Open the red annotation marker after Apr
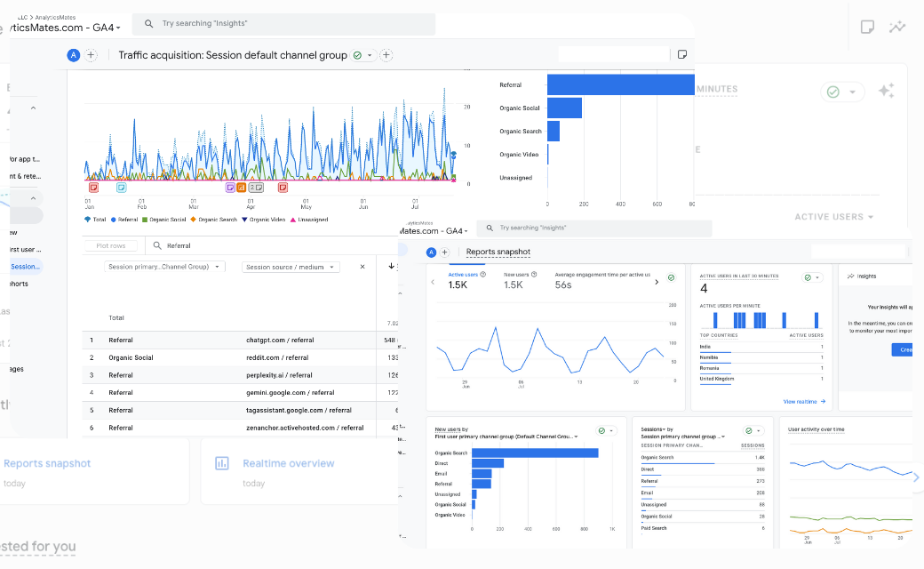This screenshot has height=569, width=924. click(x=283, y=188)
